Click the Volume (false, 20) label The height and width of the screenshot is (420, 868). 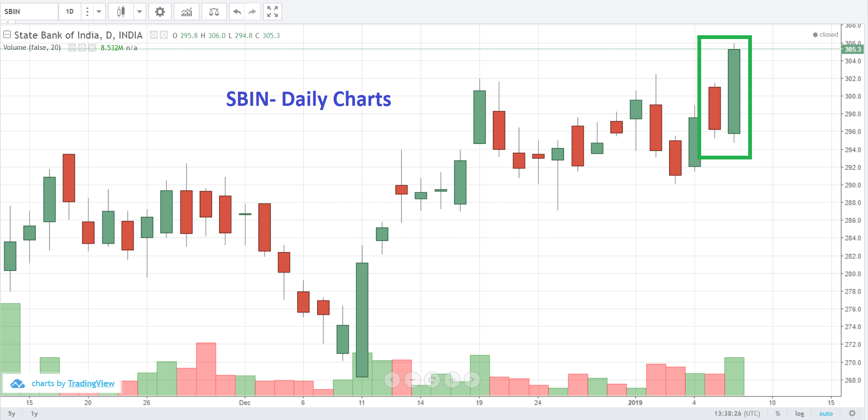coord(32,48)
